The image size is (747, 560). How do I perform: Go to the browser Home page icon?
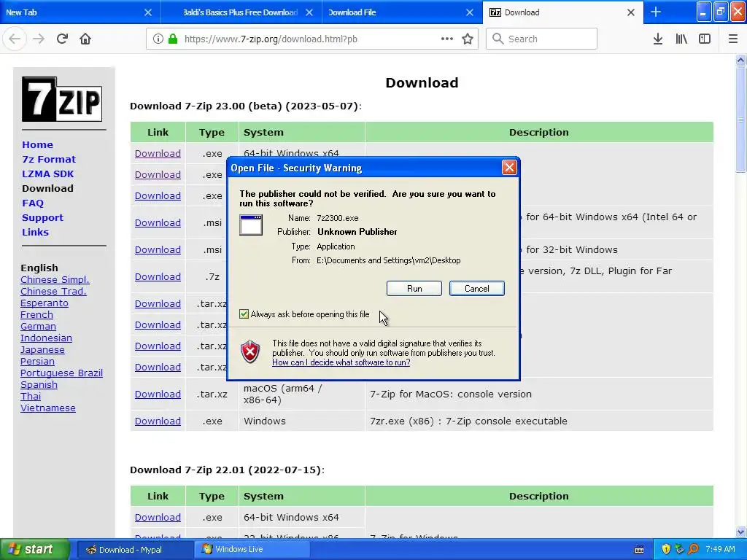[85, 39]
